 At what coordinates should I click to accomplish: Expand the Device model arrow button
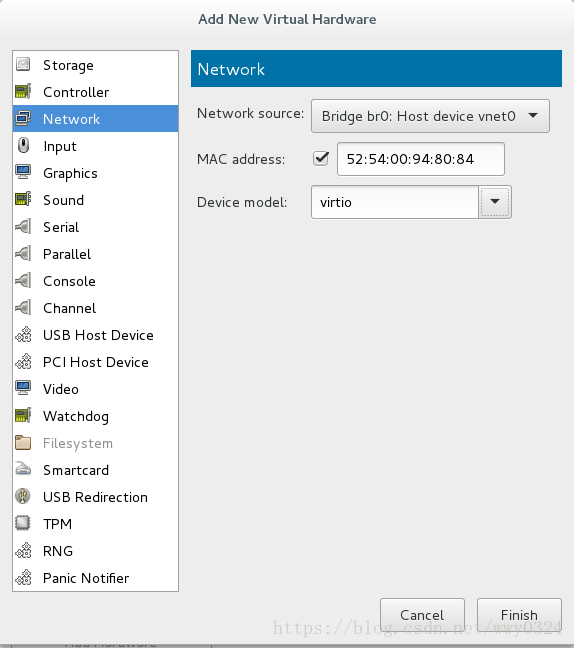495,202
